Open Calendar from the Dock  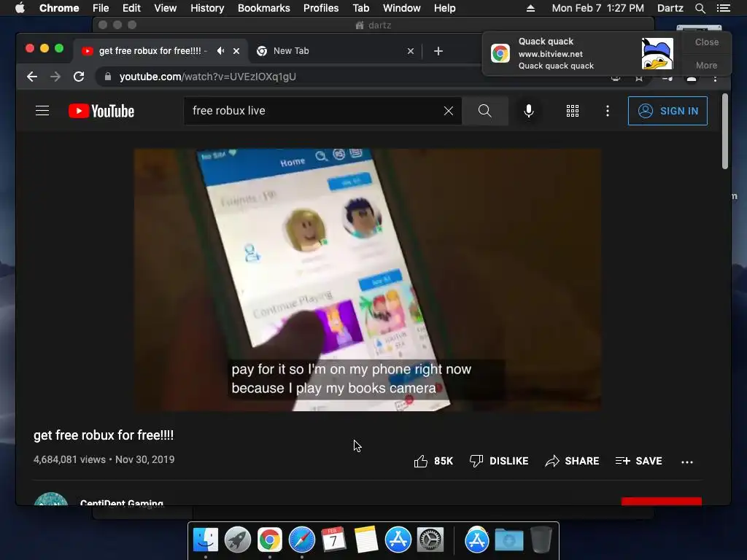click(333, 540)
